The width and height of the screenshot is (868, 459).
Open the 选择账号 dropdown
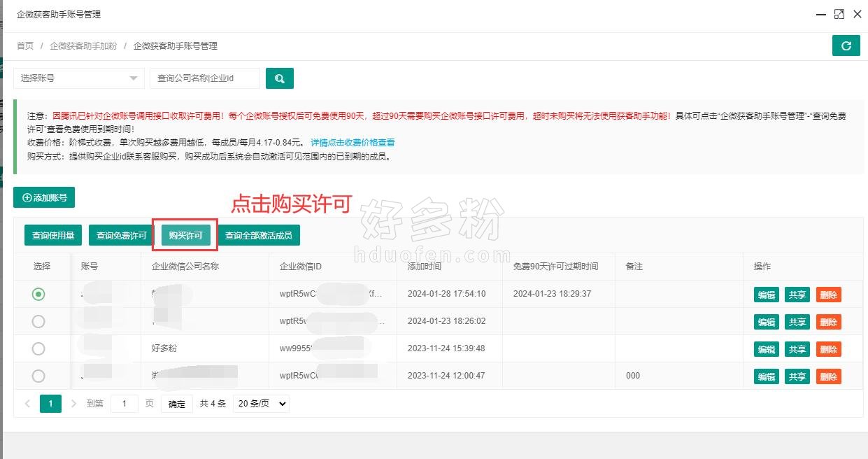click(x=79, y=78)
